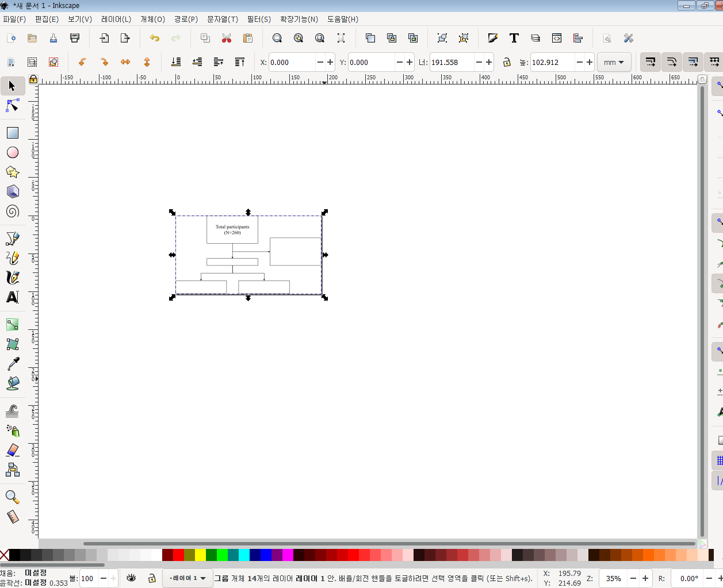Choose the Rectangle tool
Image resolution: width=723 pixels, height=588 pixels.
12,133
